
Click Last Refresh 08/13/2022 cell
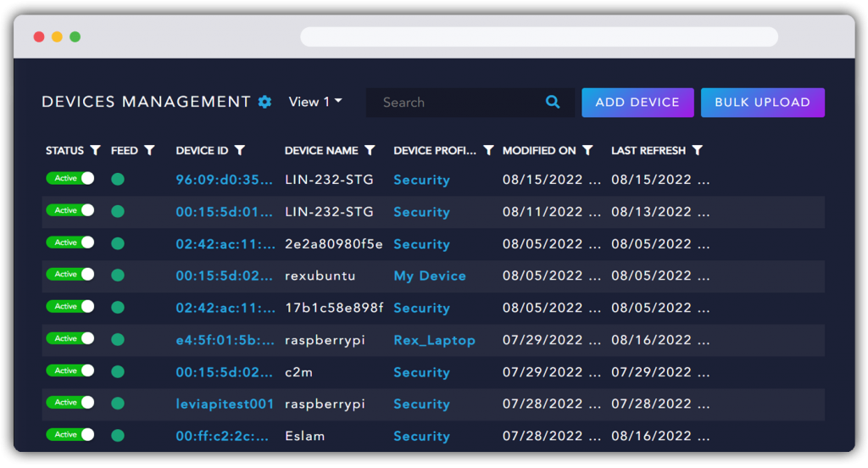point(660,212)
